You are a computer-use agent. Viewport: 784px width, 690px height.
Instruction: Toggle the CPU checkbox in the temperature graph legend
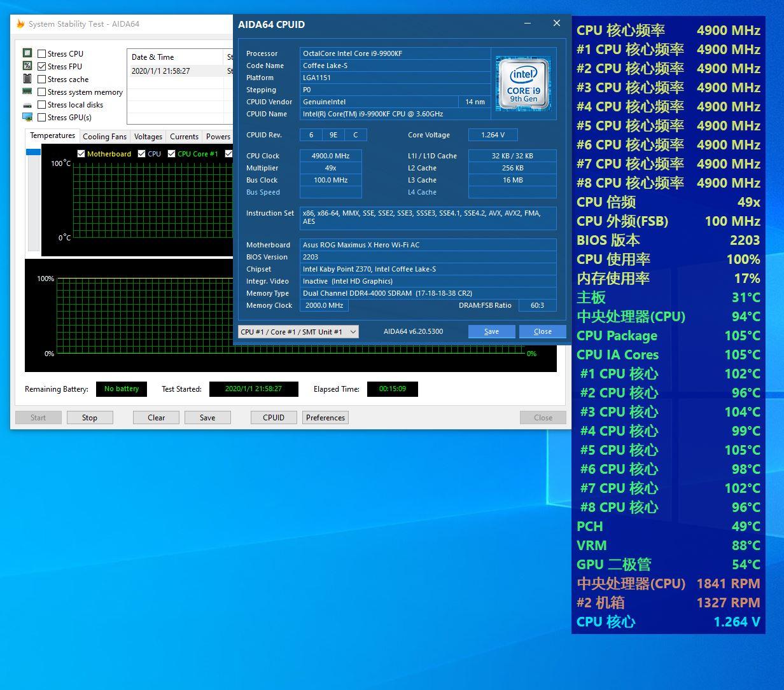[141, 154]
